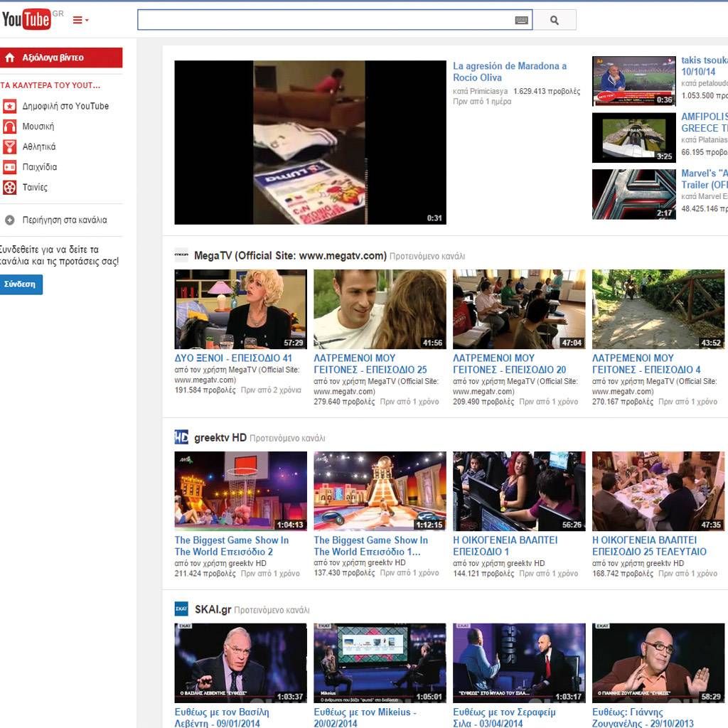
Task: Open Περιήγηση στα κανάλια
Action: click(x=64, y=220)
